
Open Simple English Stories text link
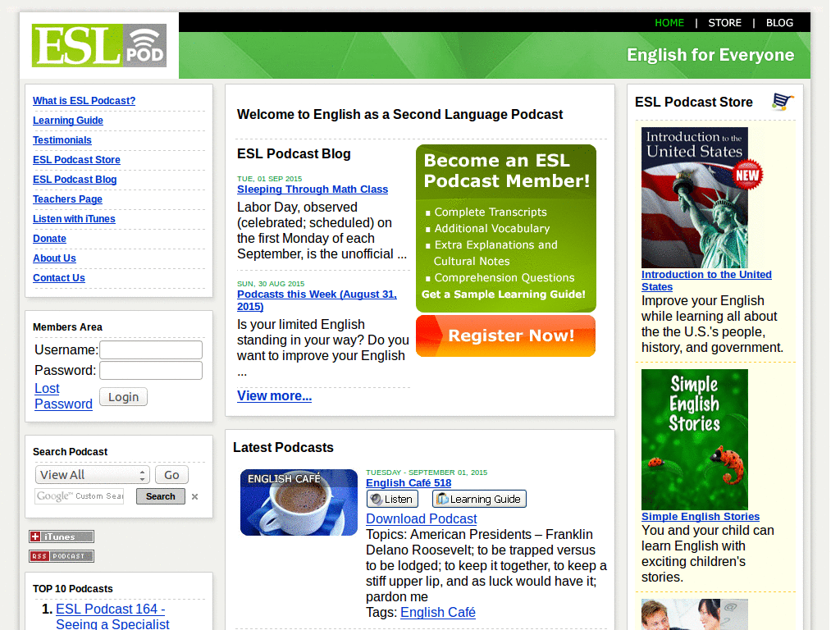[x=701, y=517]
